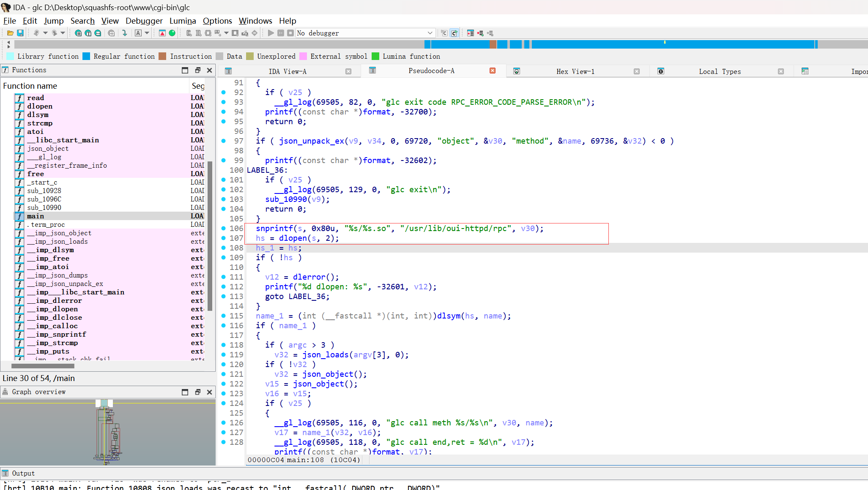Image resolution: width=868 pixels, height=490 pixels.
Task: Close the Graph overview panel
Action: (209, 392)
